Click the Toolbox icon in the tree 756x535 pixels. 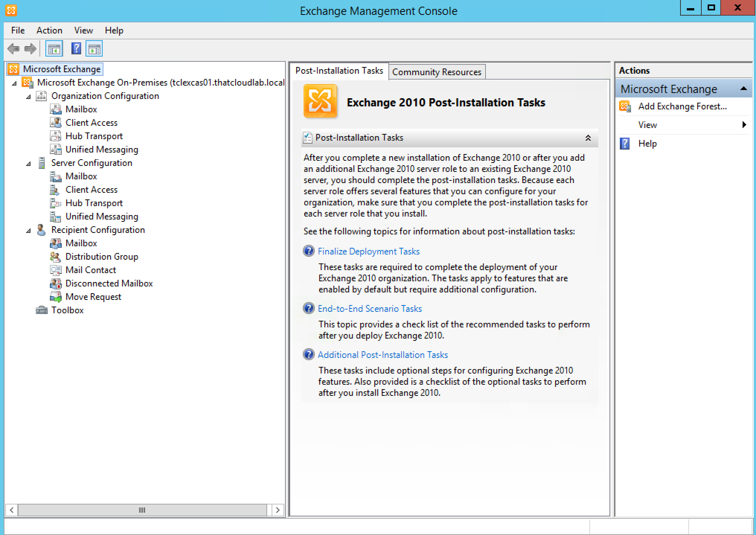42,310
